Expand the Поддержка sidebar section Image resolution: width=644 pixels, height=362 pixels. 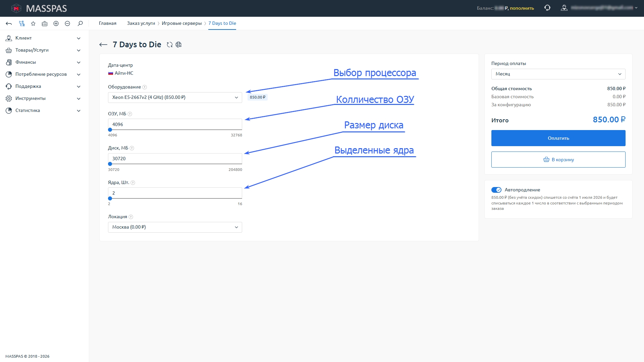[x=44, y=86]
